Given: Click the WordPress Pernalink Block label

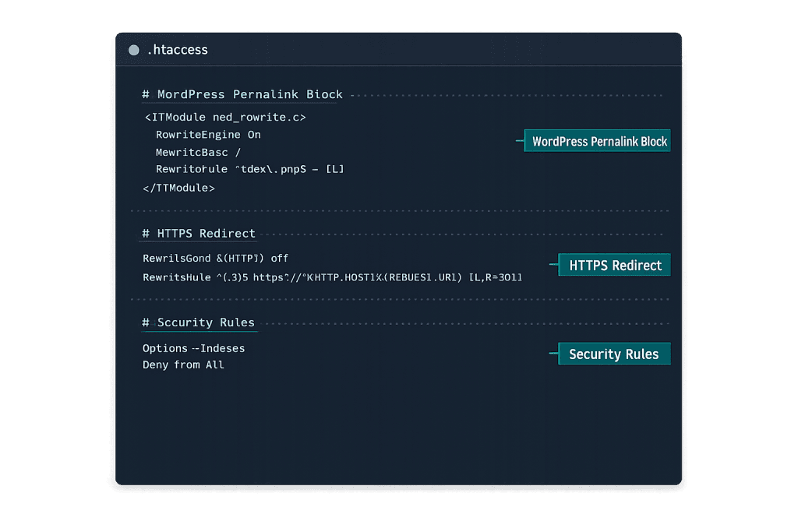Looking at the screenshot, I should pyautogui.click(x=597, y=141).
